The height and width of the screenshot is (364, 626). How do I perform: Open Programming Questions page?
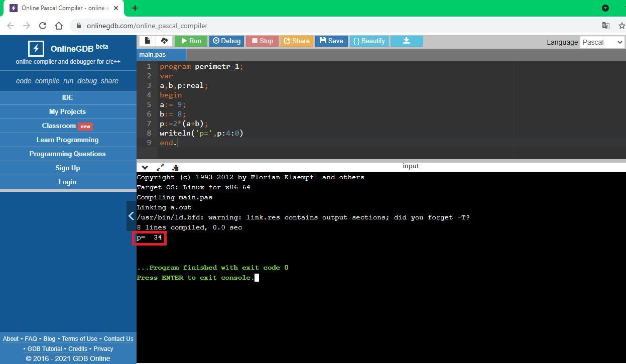click(x=68, y=154)
